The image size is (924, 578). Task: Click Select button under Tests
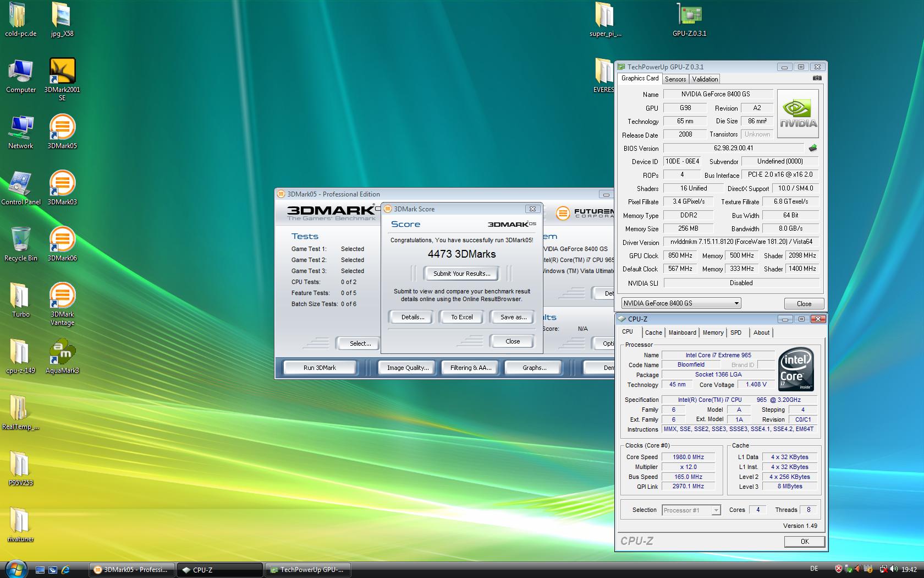point(360,343)
